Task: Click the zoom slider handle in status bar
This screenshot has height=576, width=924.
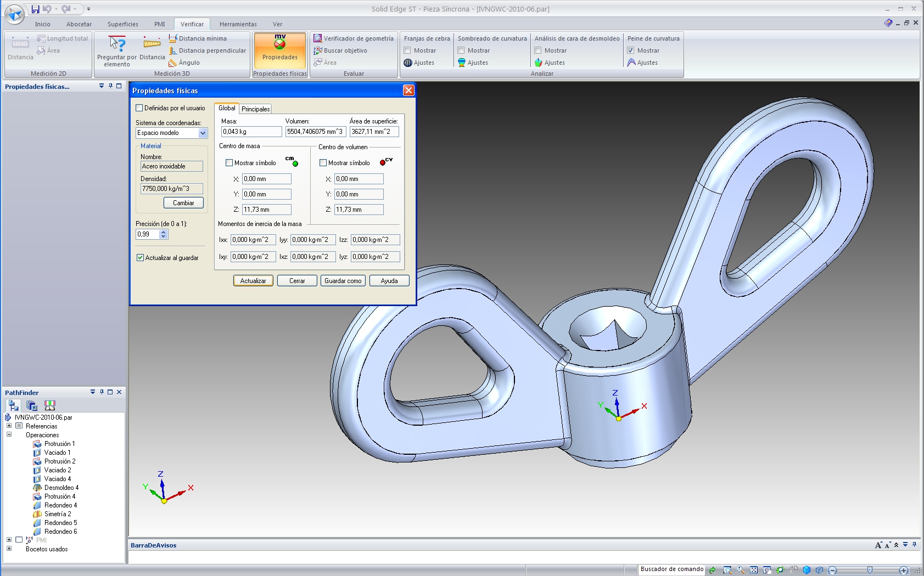Action: (x=870, y=571)
